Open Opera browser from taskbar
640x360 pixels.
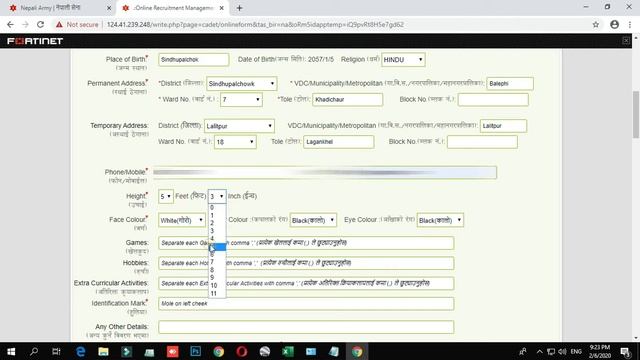[242, 351]
